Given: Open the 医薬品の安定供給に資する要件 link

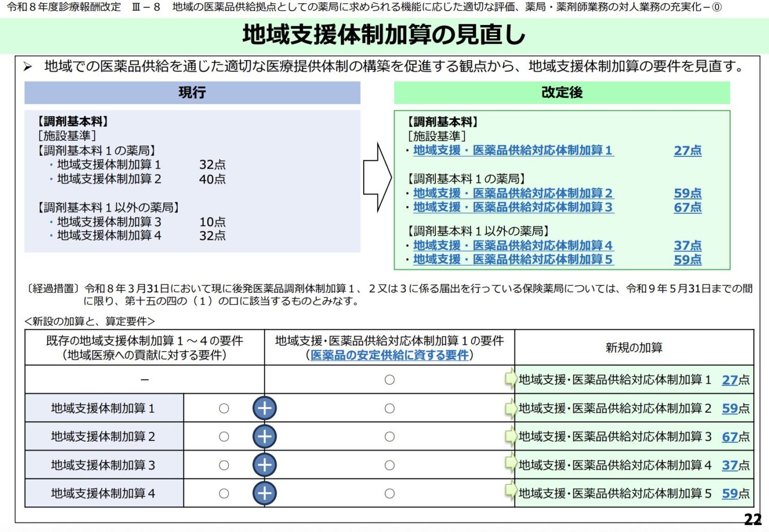Looking at the screenshot, I should click(x=390, y=356).
